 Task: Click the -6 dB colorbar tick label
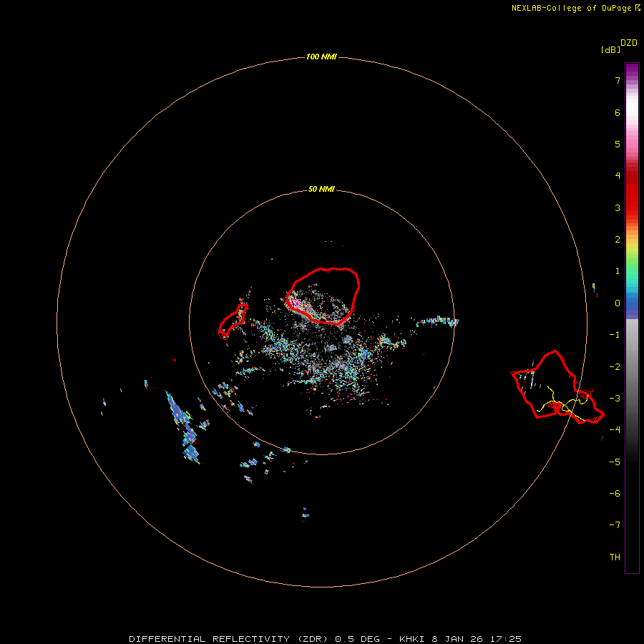click(x=615, y=494)
